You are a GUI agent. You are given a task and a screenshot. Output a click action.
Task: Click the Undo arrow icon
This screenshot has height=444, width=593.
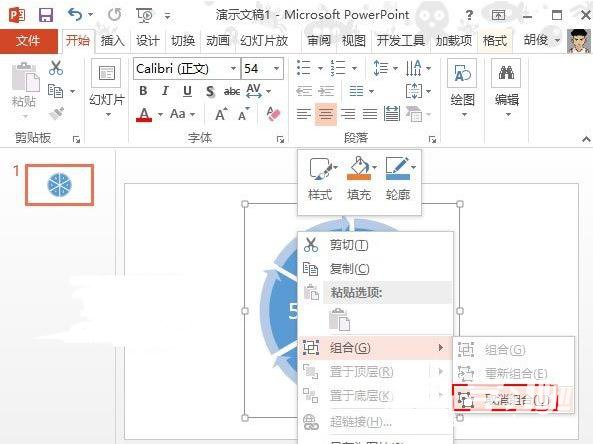[75, 15]
